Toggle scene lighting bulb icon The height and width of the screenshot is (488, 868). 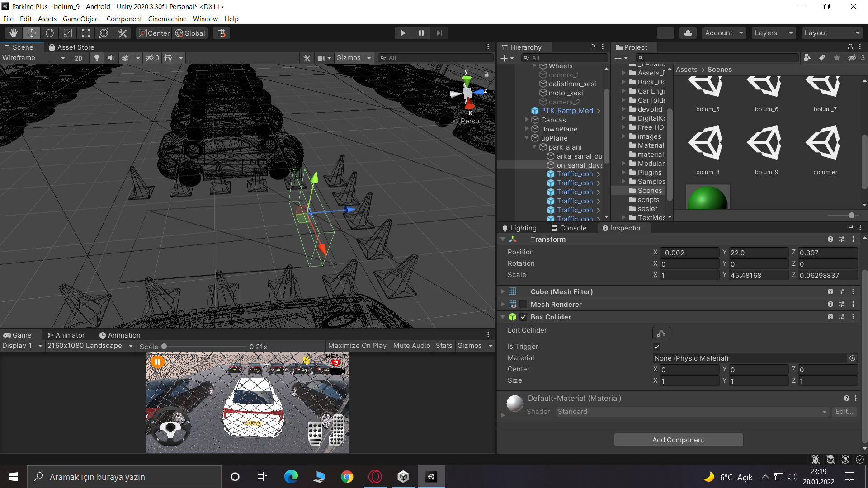96,58
